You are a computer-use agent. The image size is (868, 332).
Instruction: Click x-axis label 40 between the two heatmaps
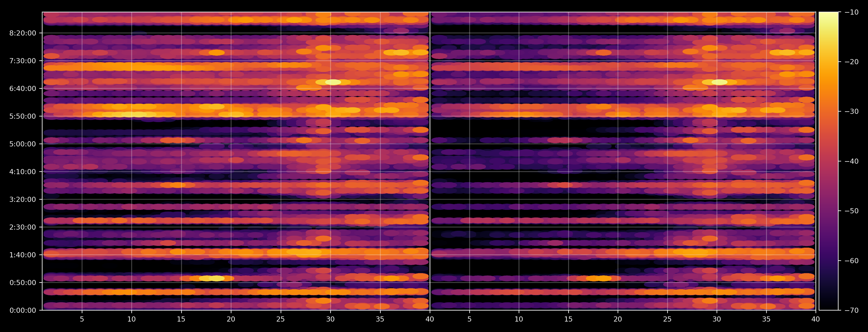point(430,319)
